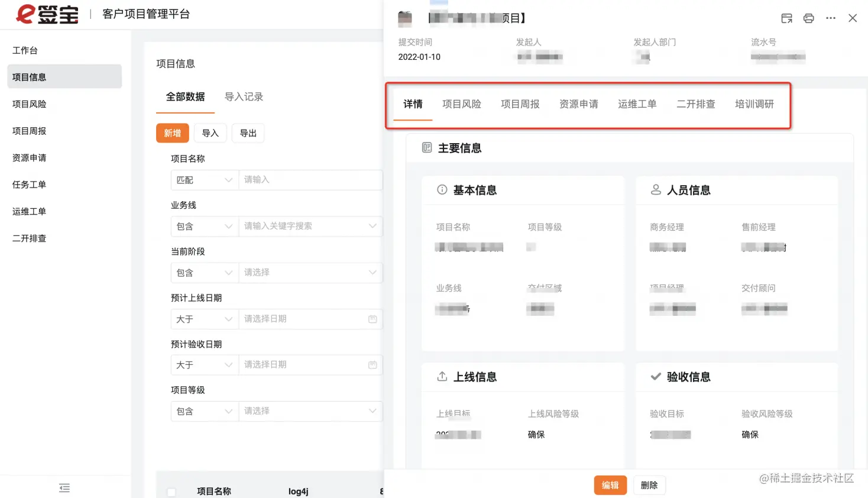Viewport: 868px width, 498px height.
Task: Click the eSign logo in header
Action: click(x=47, y=14)
